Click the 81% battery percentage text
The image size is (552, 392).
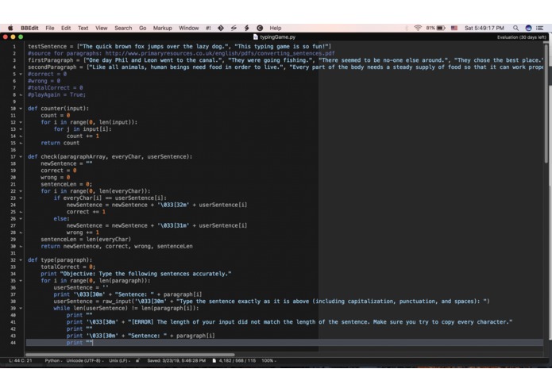(x=430, y=28)
